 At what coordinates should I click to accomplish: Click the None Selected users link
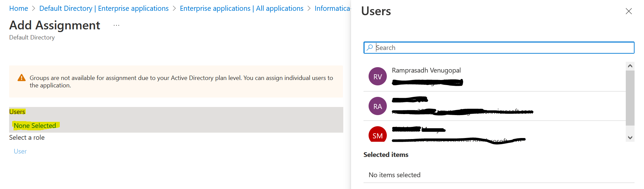click(x=35, y=126)
